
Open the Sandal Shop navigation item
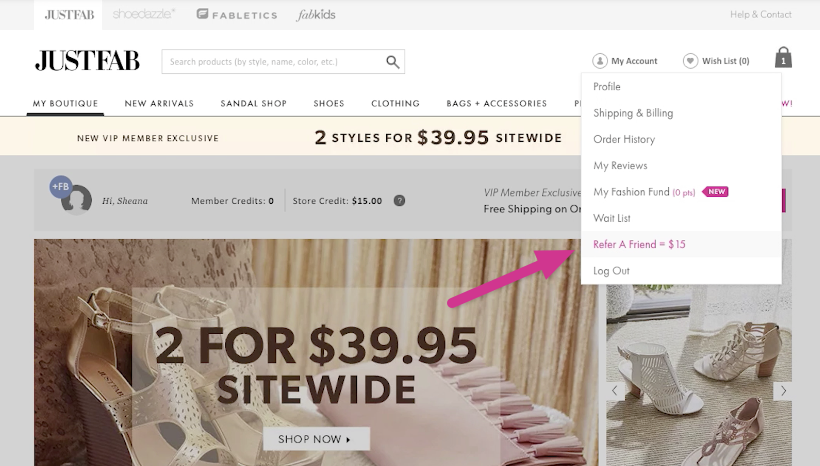(x=254, y=104)
